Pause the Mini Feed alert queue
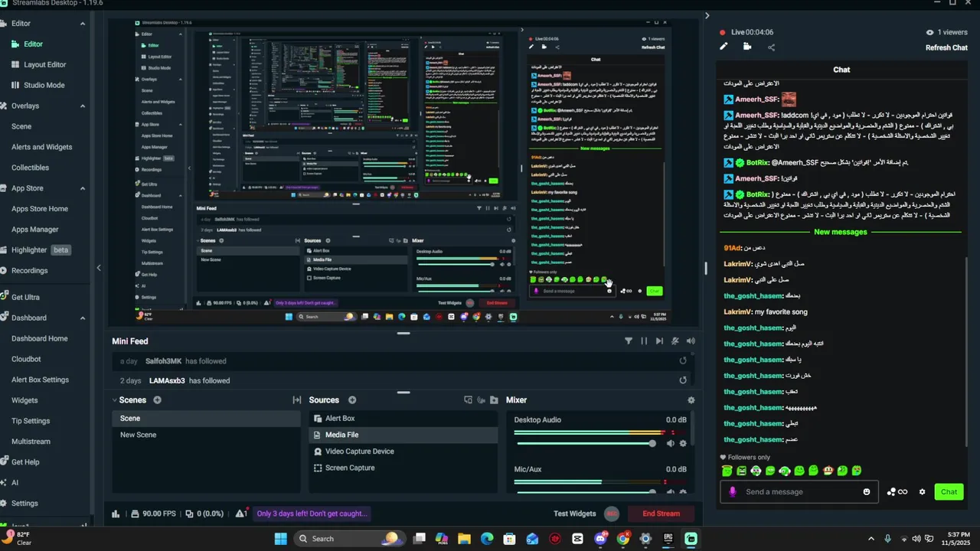 pos(644,341)
